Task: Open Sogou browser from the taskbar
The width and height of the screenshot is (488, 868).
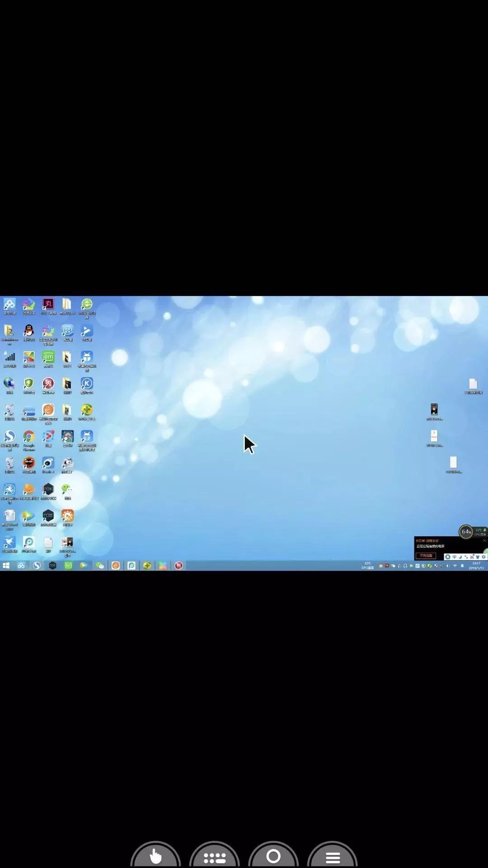Action: (37, 566)
